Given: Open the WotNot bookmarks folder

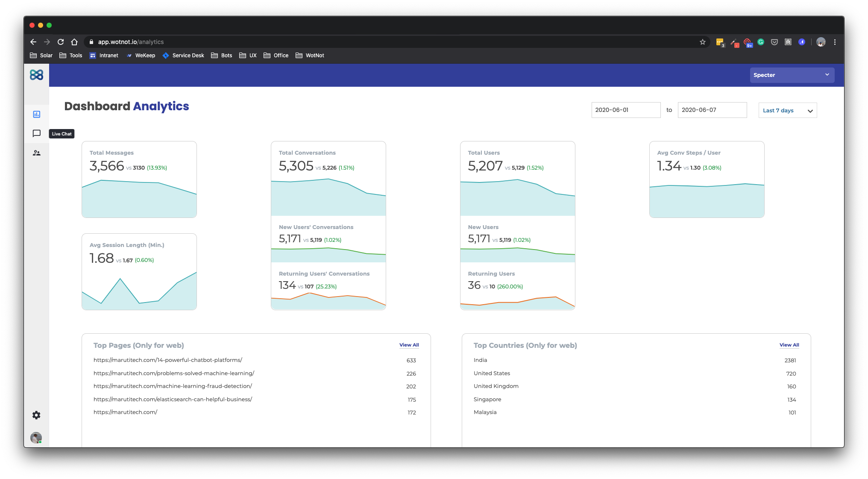Looking at the screenshot, I should 310,56.
